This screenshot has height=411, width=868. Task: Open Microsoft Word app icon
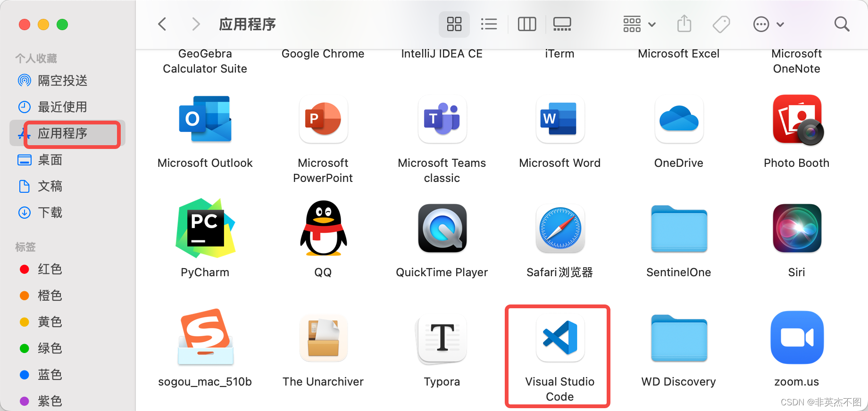(x=560, y=119)
